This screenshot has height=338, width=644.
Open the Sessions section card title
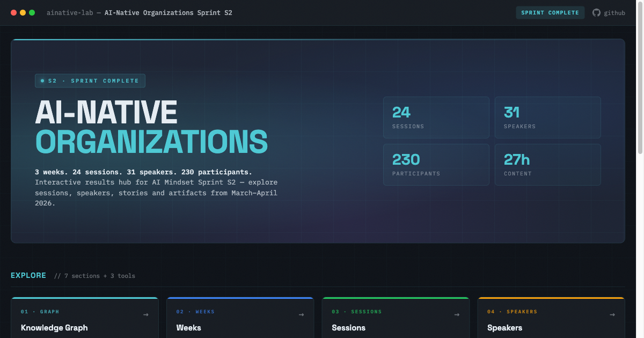click(349, 328)
